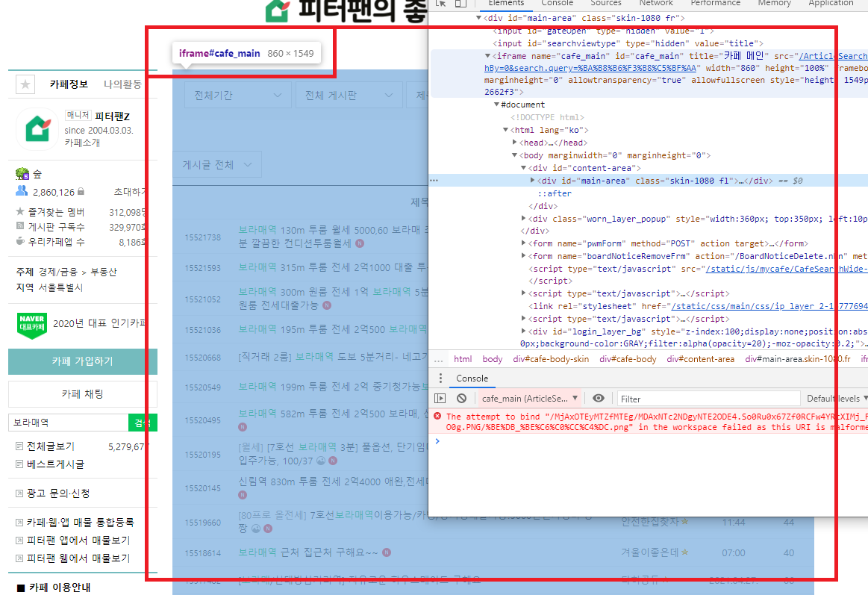Switch to the 나의활동 tab
This screenshot has height=595, width=868.
(x=122, y=84)
